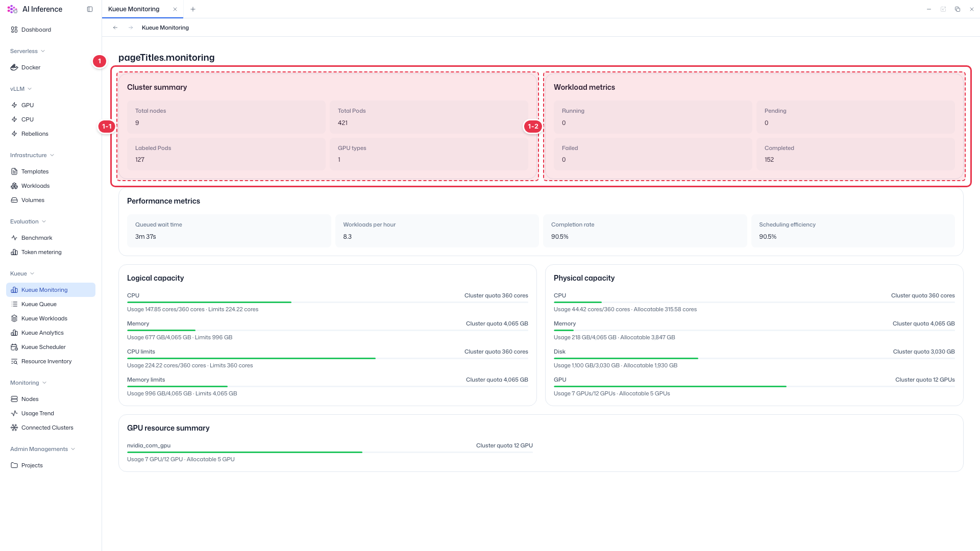Click the Logical capacity CPU limits bar

tap(328, 358)
